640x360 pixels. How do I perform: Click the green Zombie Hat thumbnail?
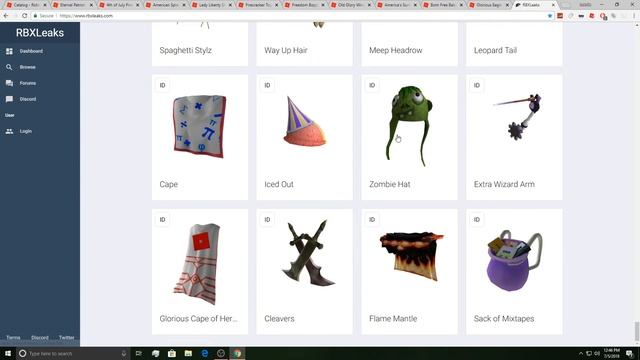tap(409, 125)
